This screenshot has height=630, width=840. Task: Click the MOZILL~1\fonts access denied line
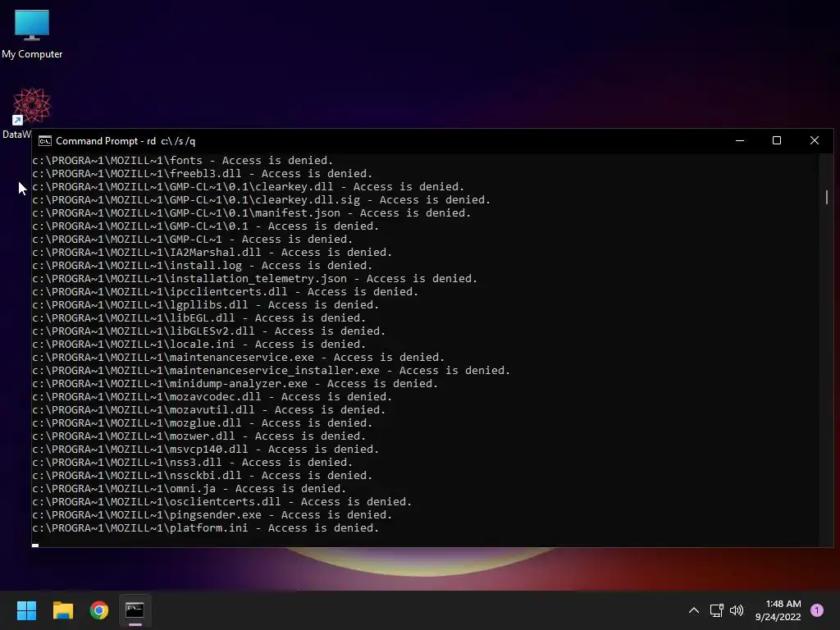[183, 161]
